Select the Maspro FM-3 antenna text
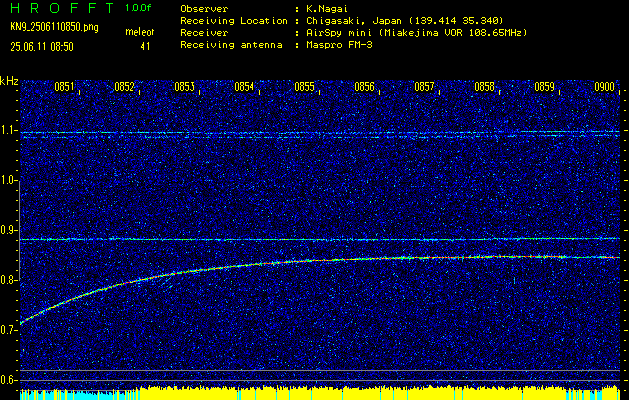Image resolution: width=629 pixels, height=400 pixels. pyautogui.click(x=339, y=45)
